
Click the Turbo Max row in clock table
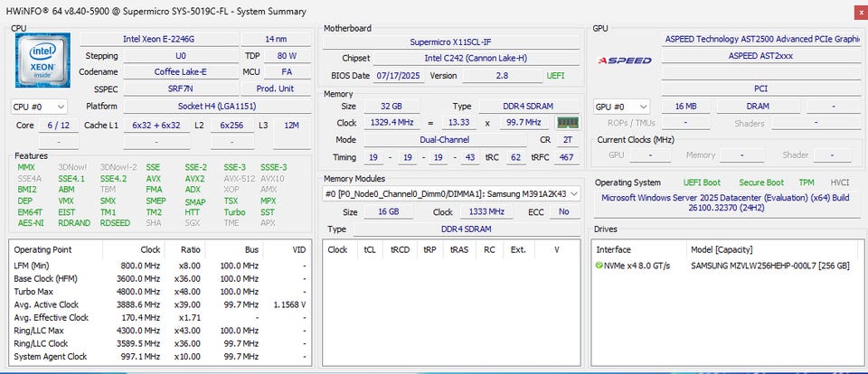pos(33,292)
